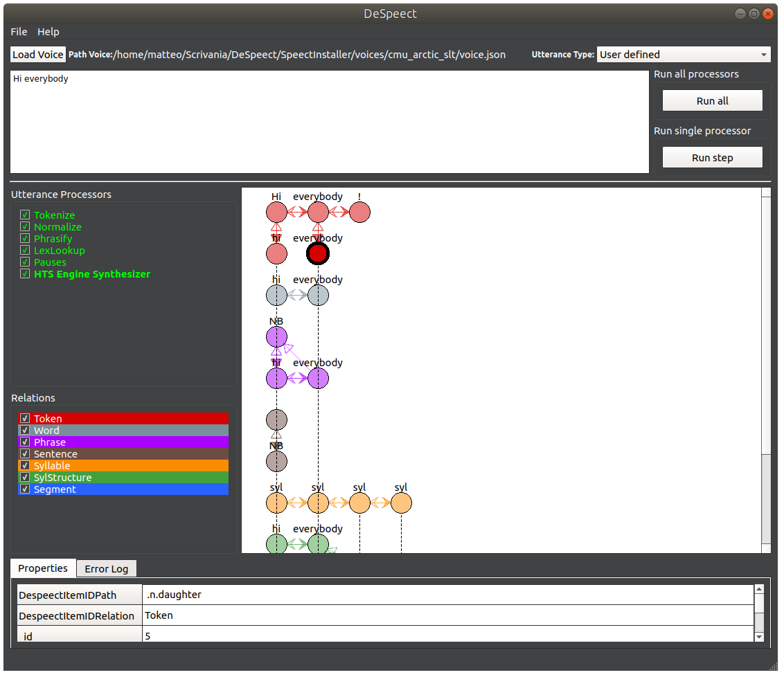
Task: Click the properties table scroll down arrow
Action: pos(759,637)
